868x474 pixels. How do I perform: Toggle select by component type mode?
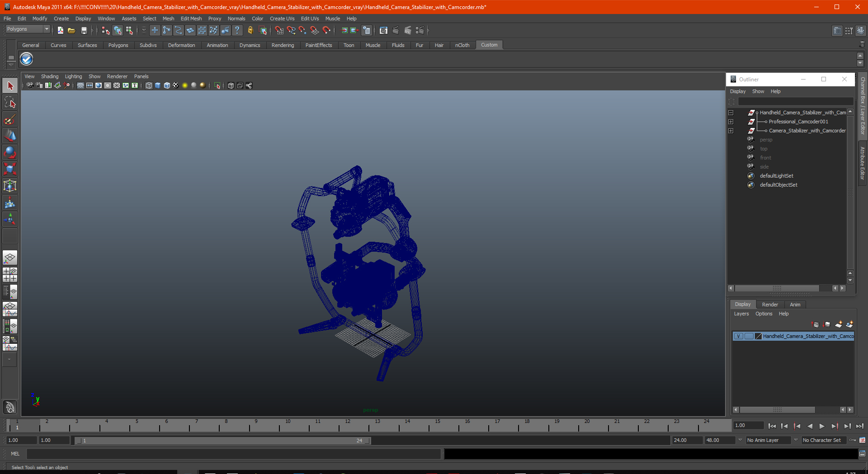pos(129,30)
